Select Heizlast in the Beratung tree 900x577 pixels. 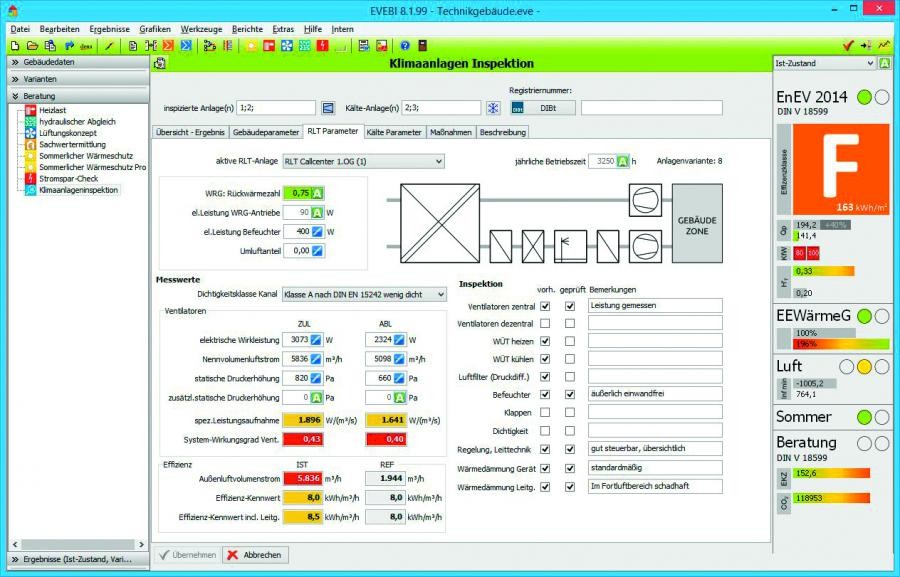click(x=52, y=110)
